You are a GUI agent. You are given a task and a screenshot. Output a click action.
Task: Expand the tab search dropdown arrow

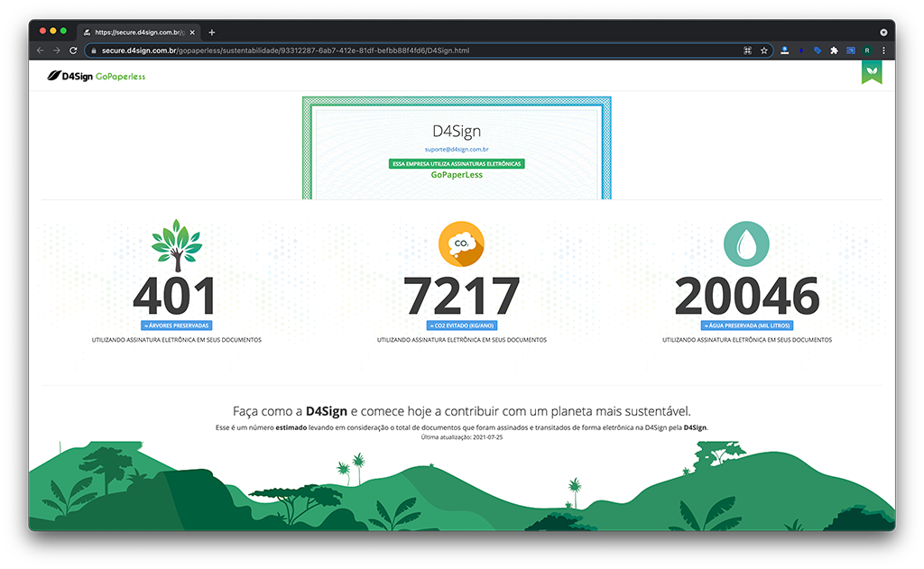click(883, 32)
